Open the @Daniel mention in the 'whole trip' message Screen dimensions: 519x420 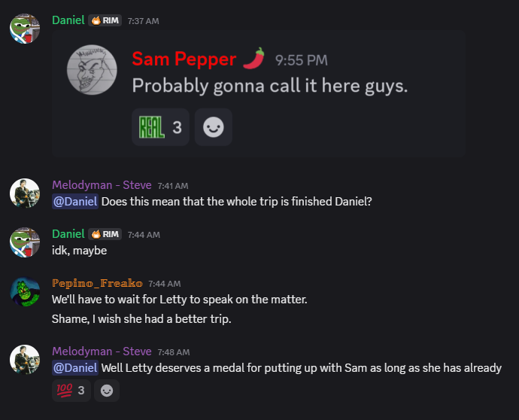pyautogui.click(x=75, y=202)
